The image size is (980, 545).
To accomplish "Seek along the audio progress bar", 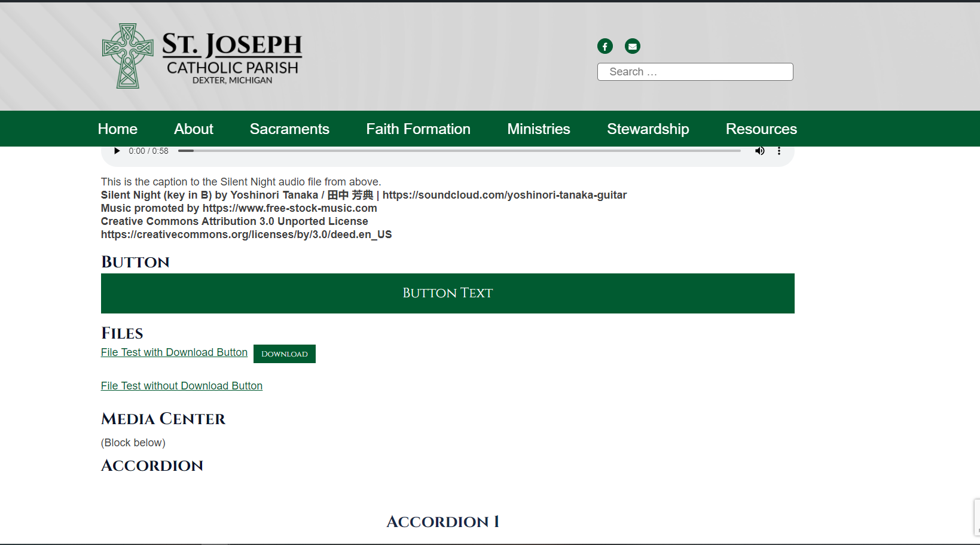I will click(459, 151).
